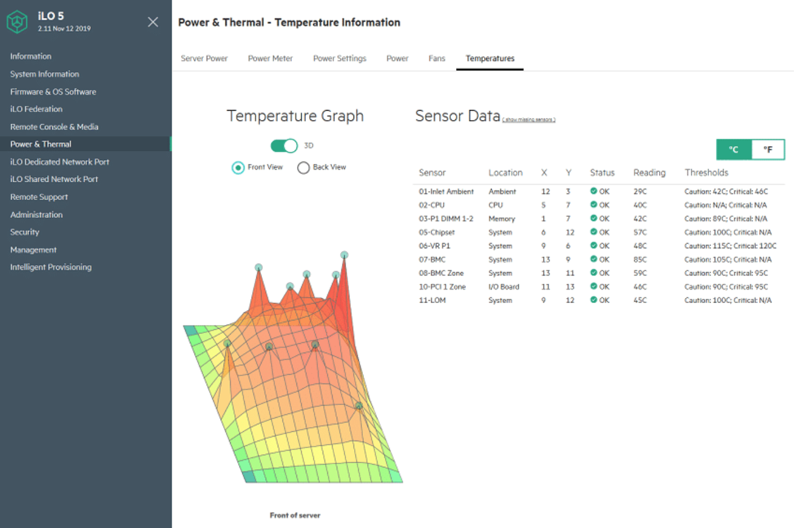The height and width of the screenshot is (528, 812).
Task: Open the Fans tab
Action: click(437, 58)
